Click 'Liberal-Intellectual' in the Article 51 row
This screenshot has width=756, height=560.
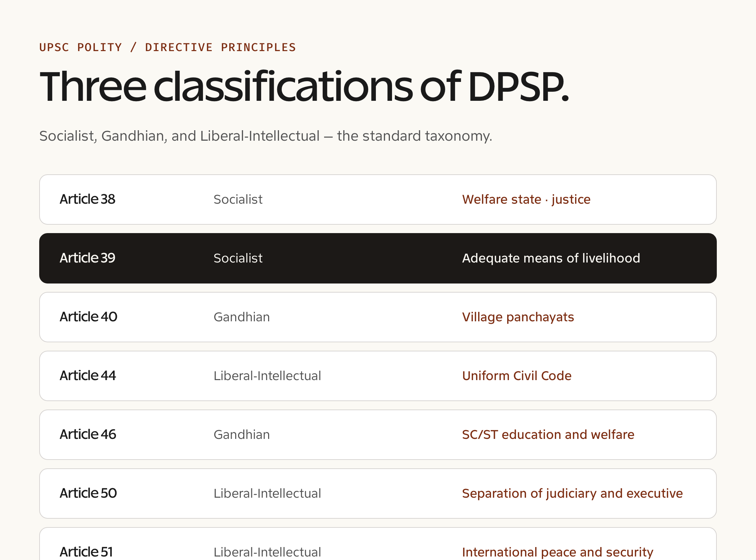click(x=267, y=552)
